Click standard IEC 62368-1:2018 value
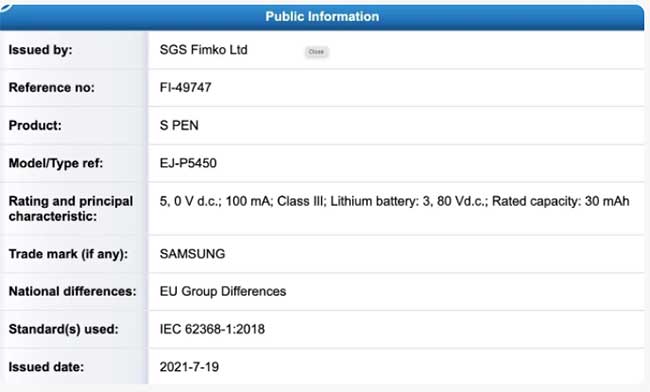The width and height of the screenshot is (650, 392). [x=212, y=329]
